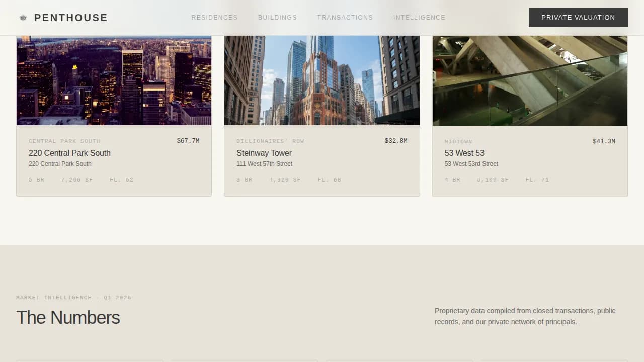
Task: Open the TRANSACTIONS navigation menu
Action: pos(345,17)
